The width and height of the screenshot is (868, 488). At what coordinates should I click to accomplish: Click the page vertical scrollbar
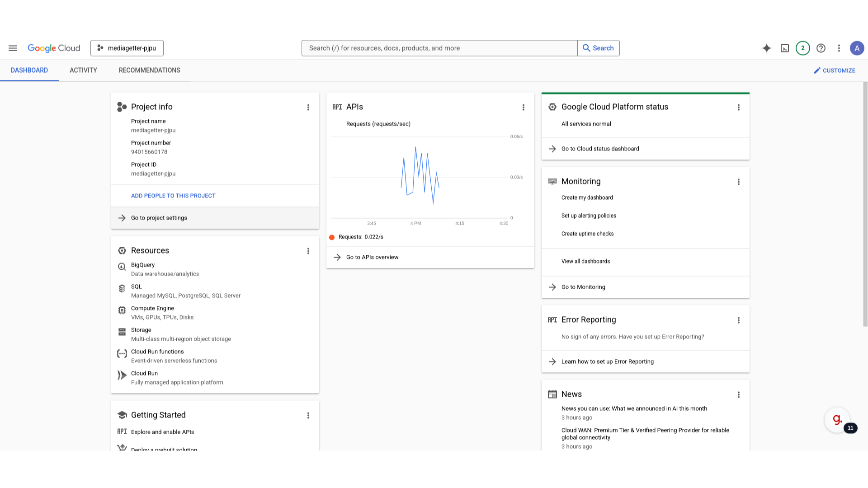point(865,203)
